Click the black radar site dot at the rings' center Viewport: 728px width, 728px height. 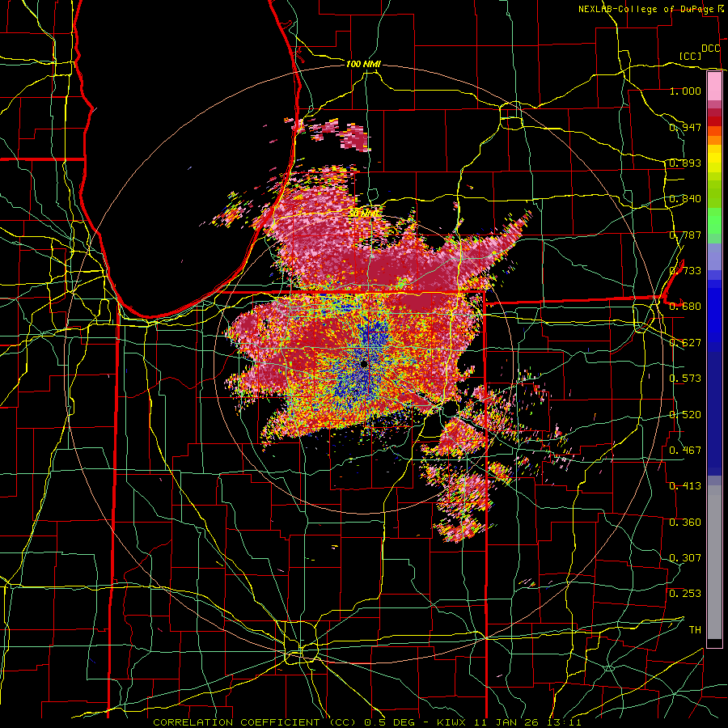click(x=364, y=363)
